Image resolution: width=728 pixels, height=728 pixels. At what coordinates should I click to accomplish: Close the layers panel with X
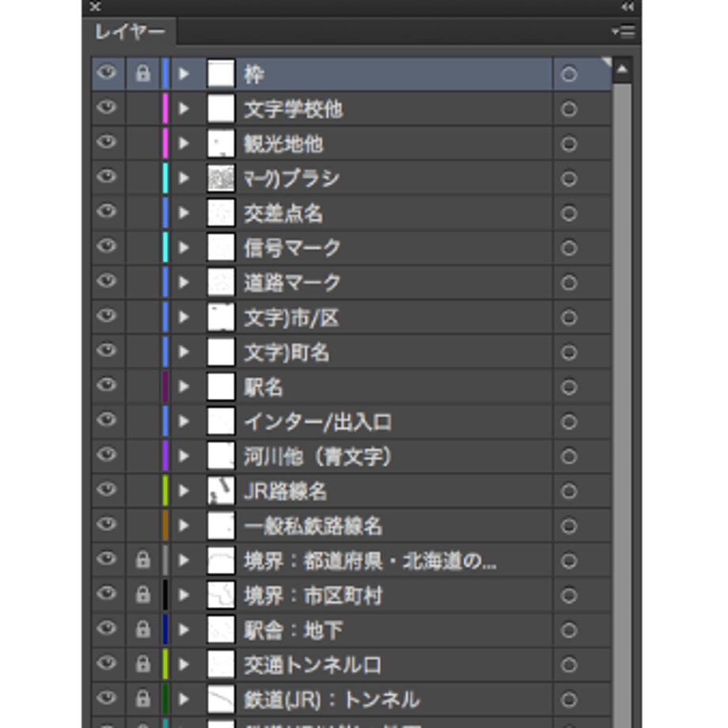[x=95, y=6]
